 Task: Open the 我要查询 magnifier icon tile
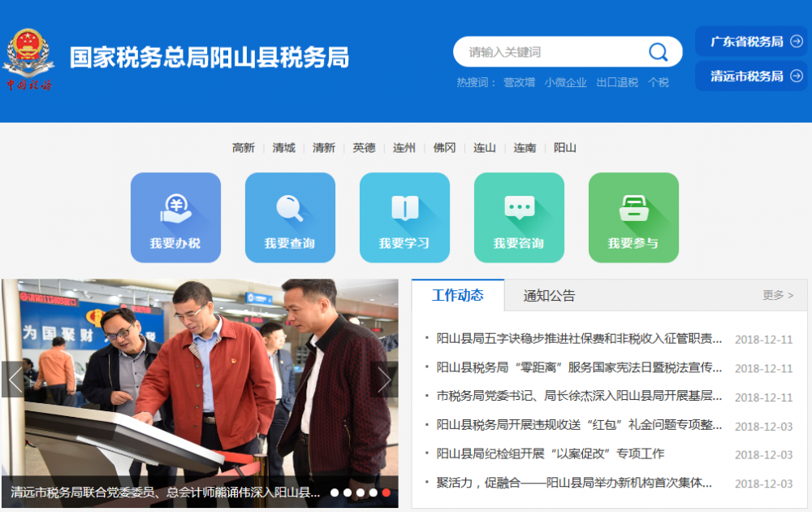tap(290, 217)
